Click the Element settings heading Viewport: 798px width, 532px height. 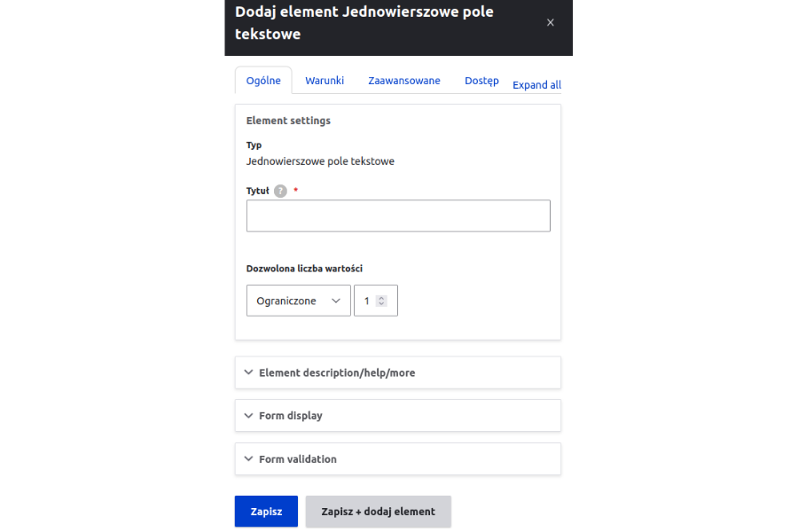[288, 121]
